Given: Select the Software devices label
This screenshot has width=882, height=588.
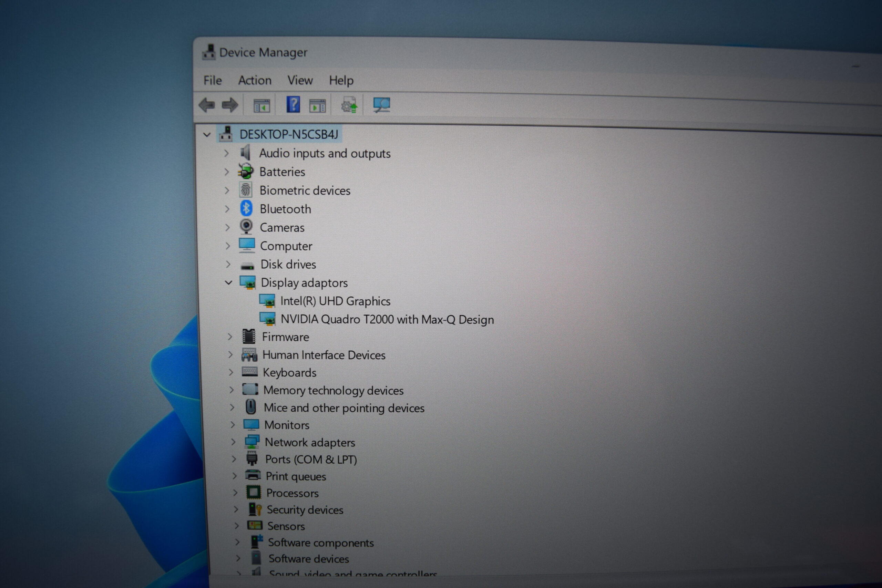Looking at the screenshot, I should tap(309, 559).
